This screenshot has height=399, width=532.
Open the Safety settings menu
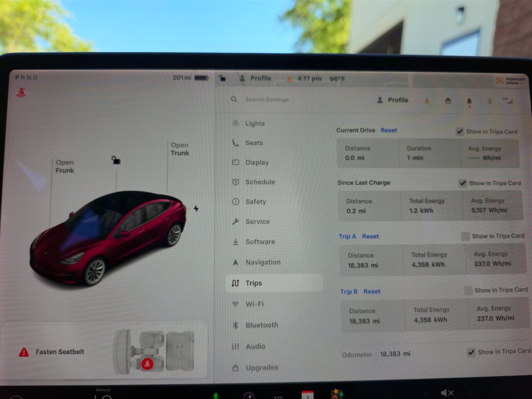pyautogui.click(x=256, y=202)
